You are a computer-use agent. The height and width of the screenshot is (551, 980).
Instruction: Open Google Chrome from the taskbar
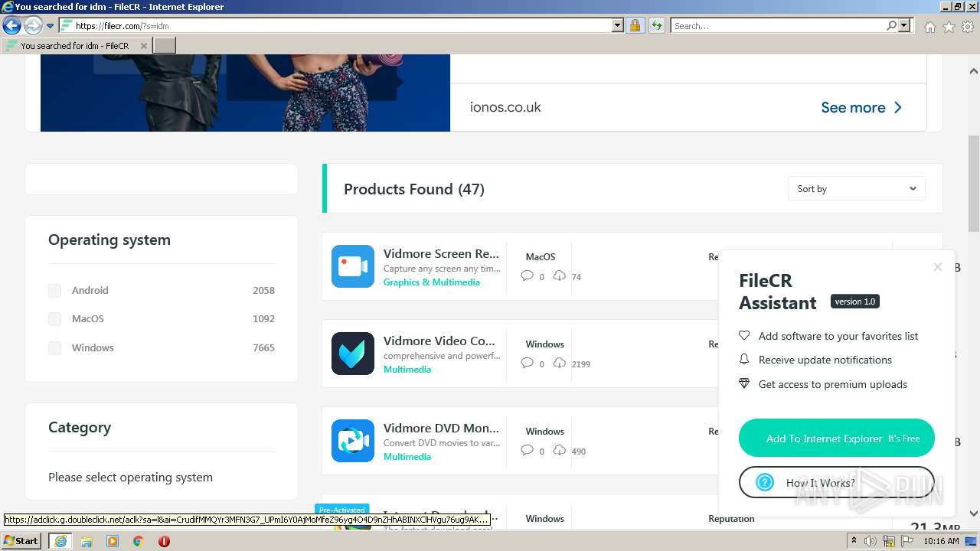pos(138,541)
